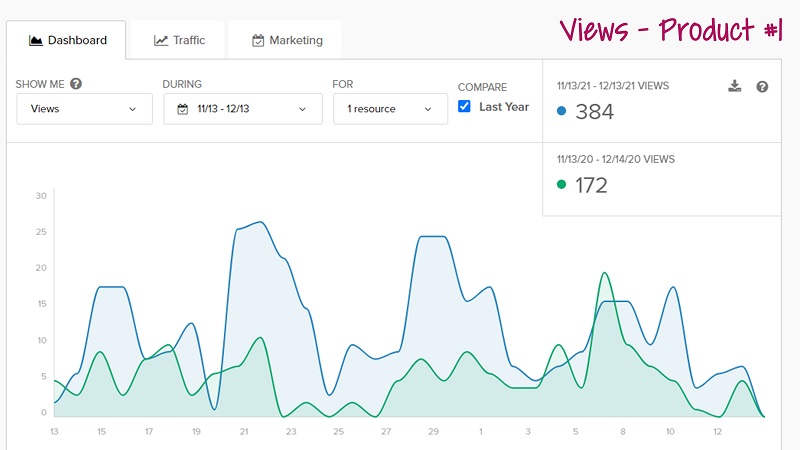Open the Dashboard tab
800x450 pixels.
66,40
